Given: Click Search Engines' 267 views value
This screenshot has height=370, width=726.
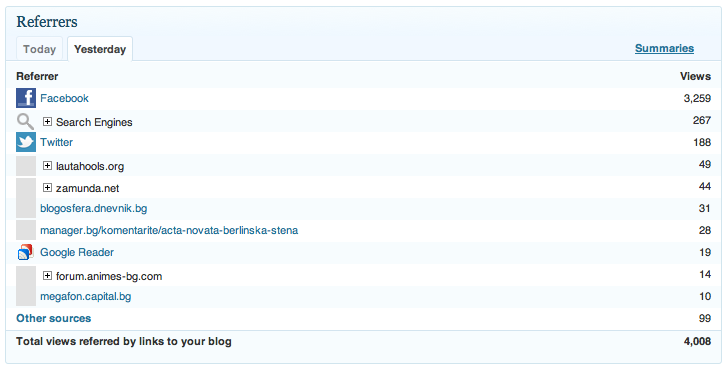Looking at the screenshot, I should click(702, 120).
